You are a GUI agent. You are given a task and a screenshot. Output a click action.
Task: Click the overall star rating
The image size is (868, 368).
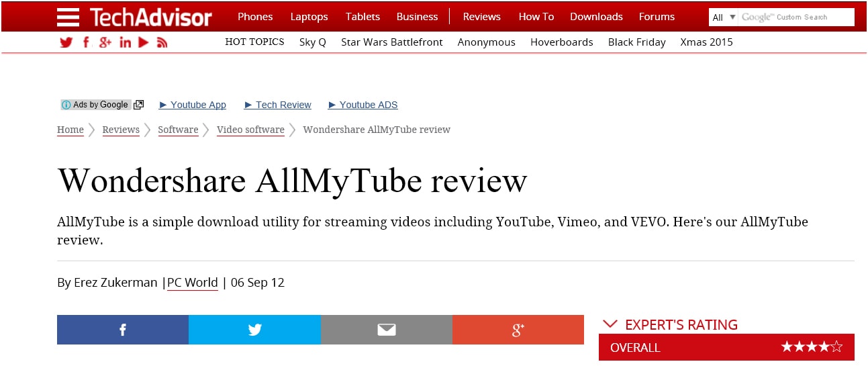click(812, 347)
